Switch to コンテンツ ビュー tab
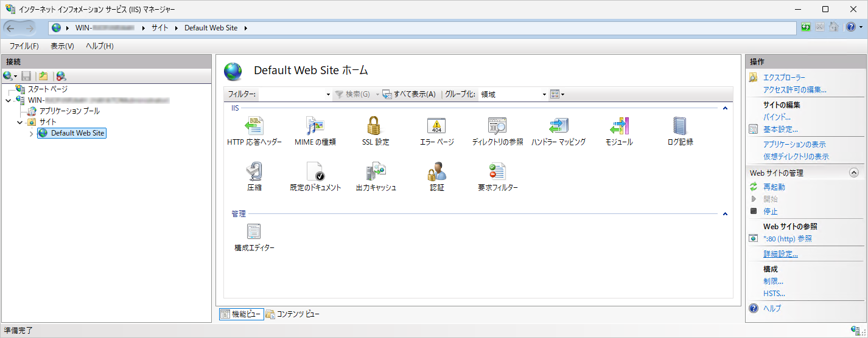Viewport: 868px width, 338px height. click(x=292, y=314)
